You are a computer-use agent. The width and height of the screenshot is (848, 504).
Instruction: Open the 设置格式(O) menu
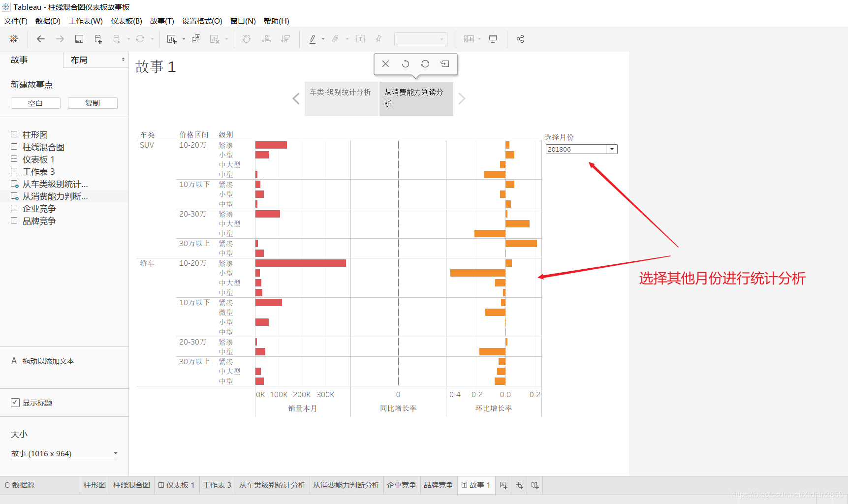click(x=202, y=21)
